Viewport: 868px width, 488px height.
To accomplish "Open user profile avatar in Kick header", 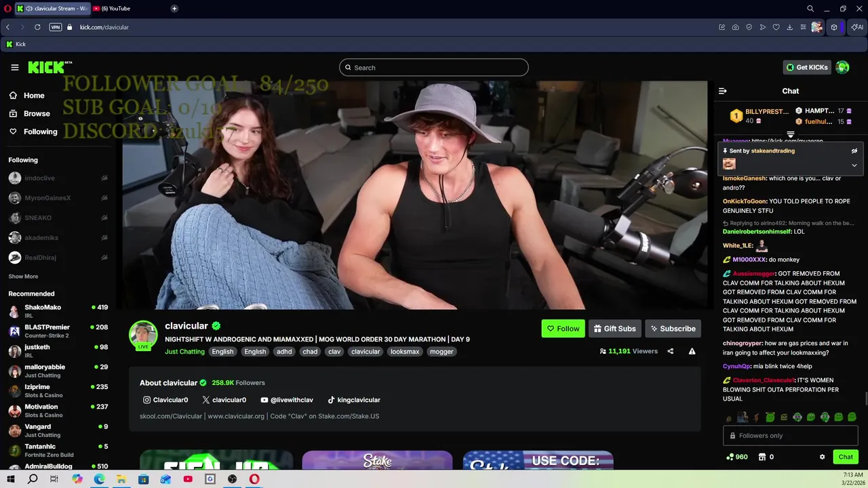I will coord(842,67).
